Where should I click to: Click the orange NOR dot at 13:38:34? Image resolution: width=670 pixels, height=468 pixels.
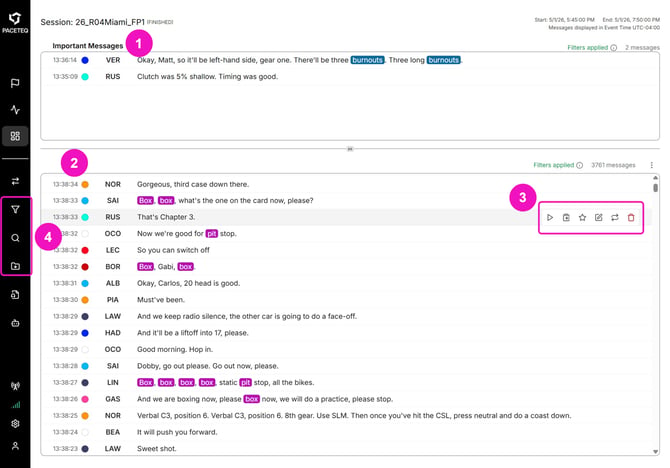[85, 185]
